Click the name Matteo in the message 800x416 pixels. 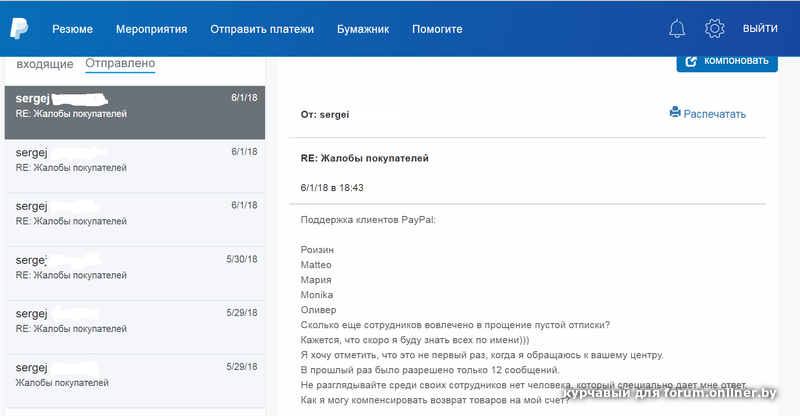pos(316,264)
